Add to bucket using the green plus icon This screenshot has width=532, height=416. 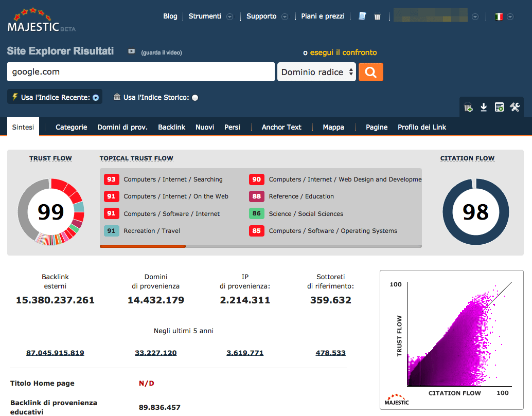[x=468, y=107]
